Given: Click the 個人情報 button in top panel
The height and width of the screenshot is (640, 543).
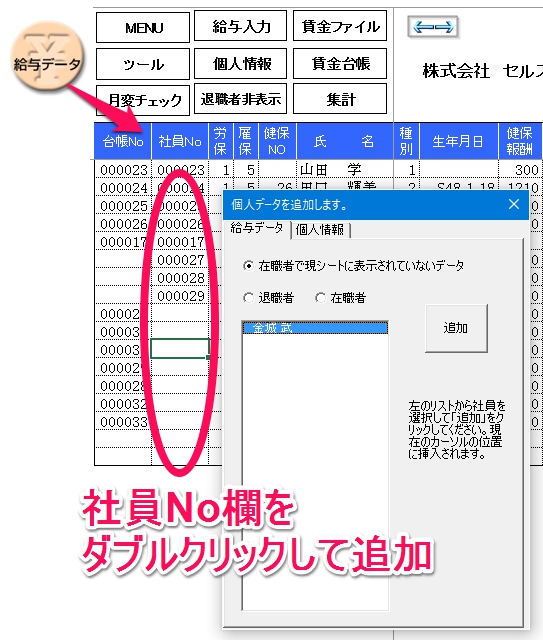Looking at the screenshot, I should [240, 63].
